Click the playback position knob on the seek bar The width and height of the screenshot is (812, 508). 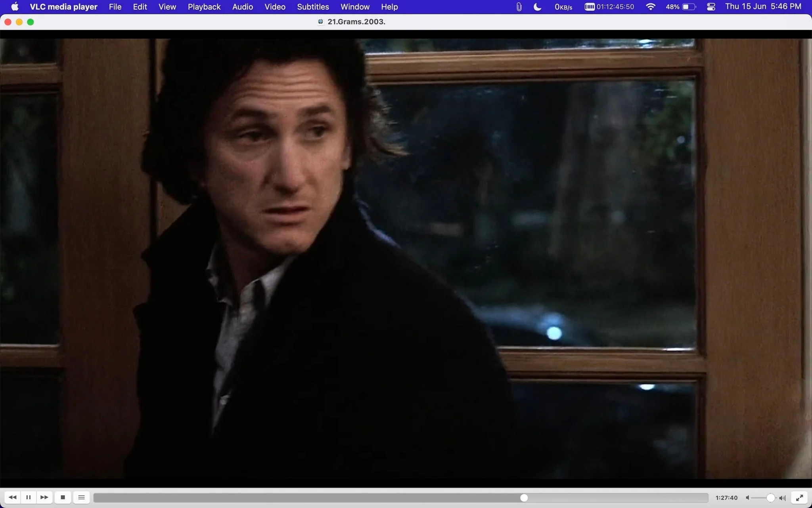click(x=524, y=498)
